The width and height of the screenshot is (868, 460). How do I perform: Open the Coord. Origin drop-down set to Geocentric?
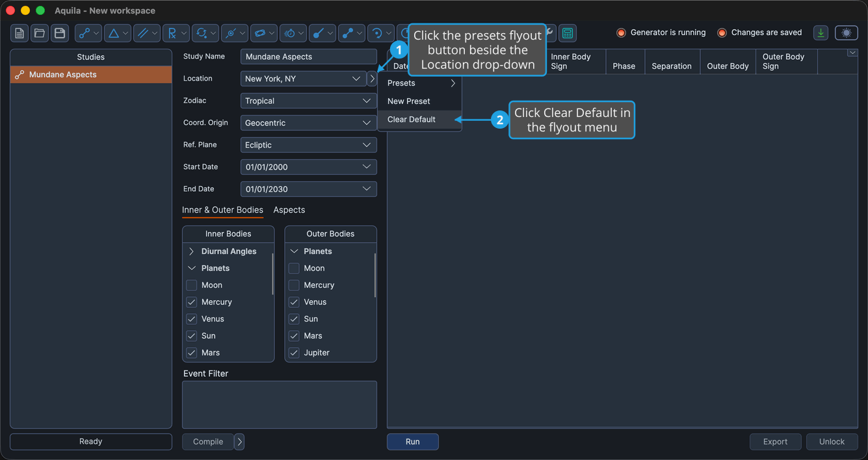pos(308,123)
